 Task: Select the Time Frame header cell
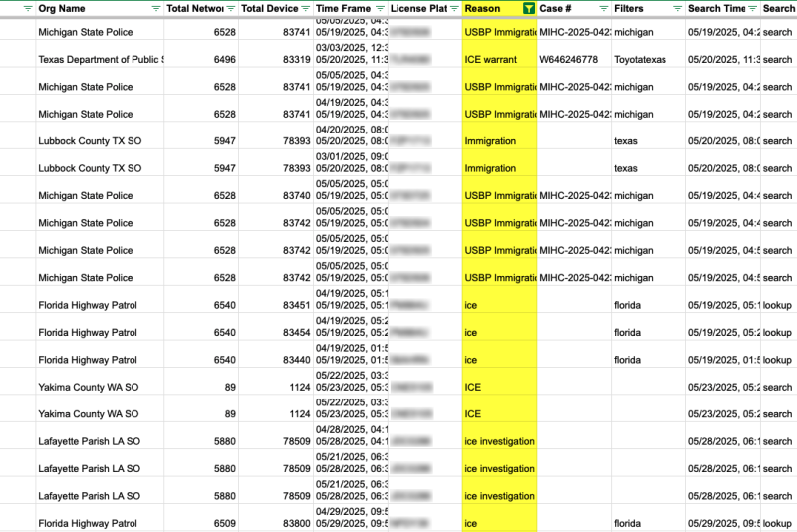[x=351, y=9]
